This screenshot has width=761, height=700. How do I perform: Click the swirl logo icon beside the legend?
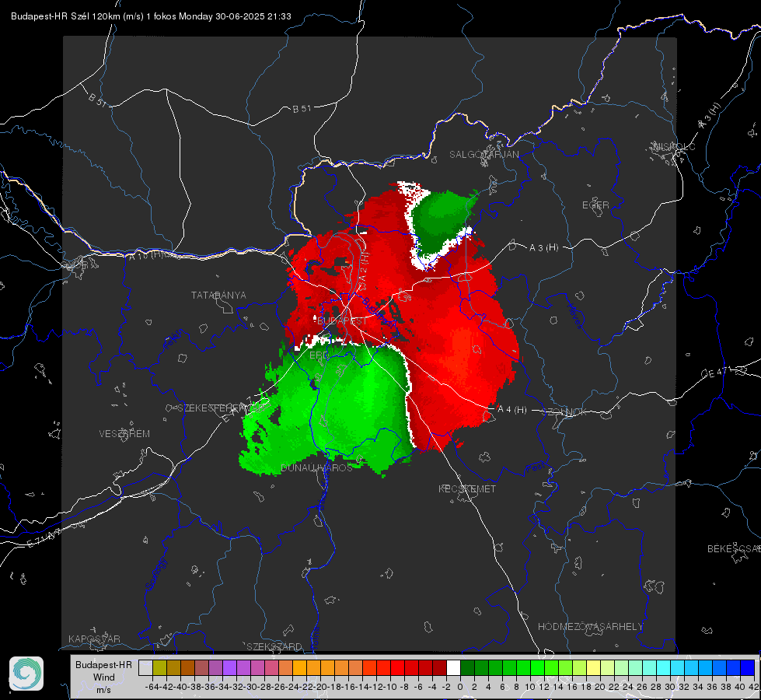[x=26, y=674]
